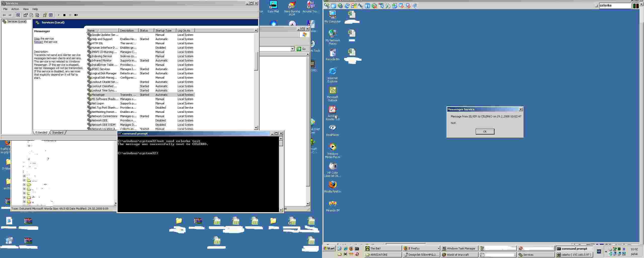The image size is (644, 258).
Task: Select HP Color LaserJet desktop icon
Action: click(x=333, y=169)
